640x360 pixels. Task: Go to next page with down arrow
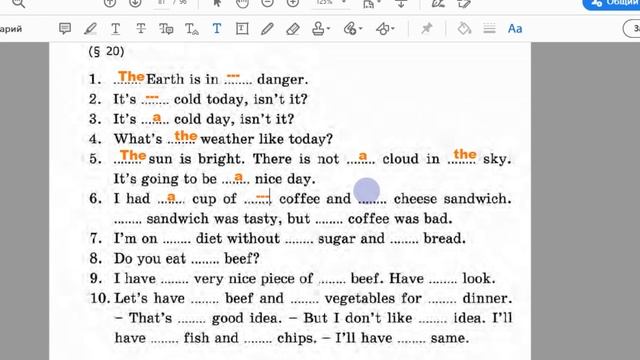click(x=135, y=3)
